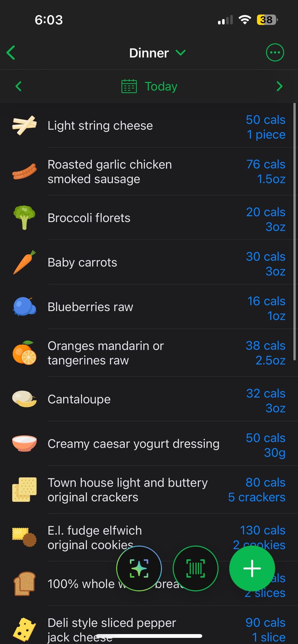Open Creamy caesar yogurt dressing entry

(x=133, y=444)
